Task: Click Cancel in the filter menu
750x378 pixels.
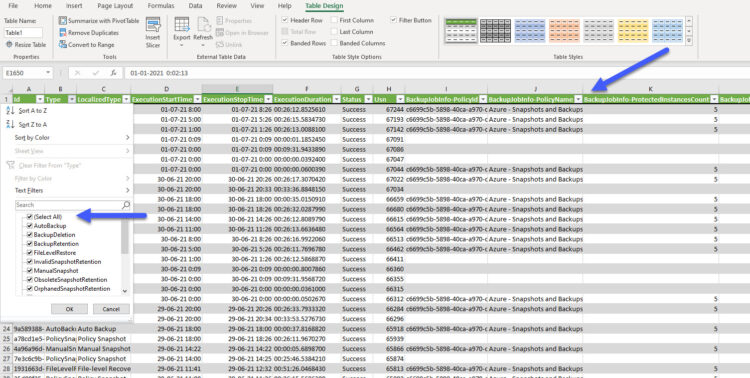Action: click(111, 309)
